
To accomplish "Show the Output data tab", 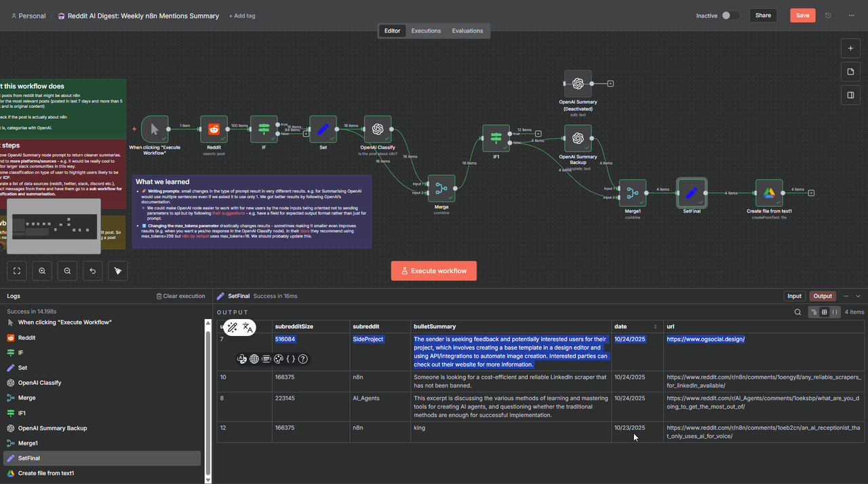I will click(x=823, y=296).
